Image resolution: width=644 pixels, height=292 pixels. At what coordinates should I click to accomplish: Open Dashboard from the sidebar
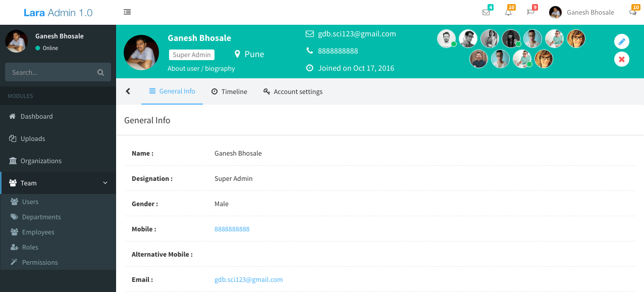[36, 116]
